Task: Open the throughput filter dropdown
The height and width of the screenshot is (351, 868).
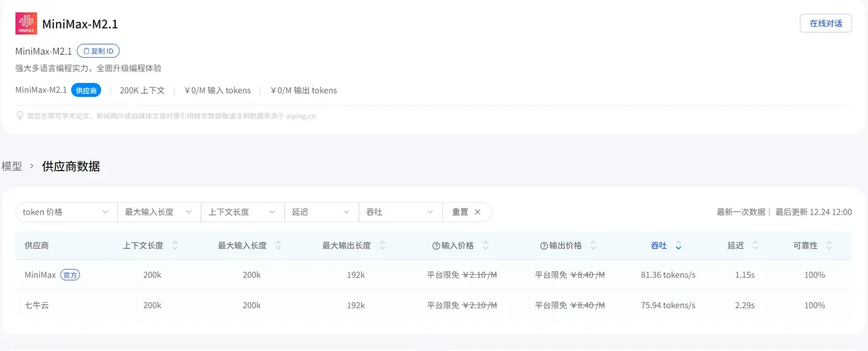Action: point(400,212)
